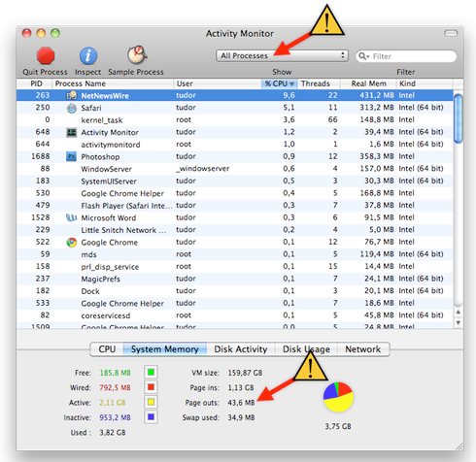
Task: Click the red Quit Process icon
Action: coord(46,55)
